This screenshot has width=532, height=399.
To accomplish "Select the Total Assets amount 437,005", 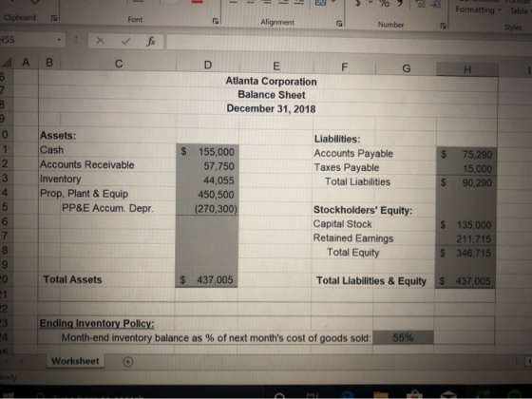I will pos(207,280).
